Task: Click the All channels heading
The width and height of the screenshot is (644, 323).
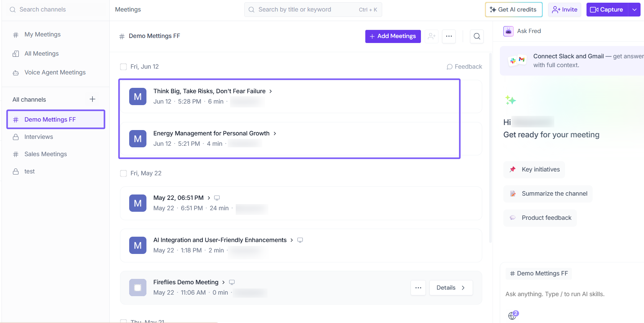Action: tap(29, 100)
